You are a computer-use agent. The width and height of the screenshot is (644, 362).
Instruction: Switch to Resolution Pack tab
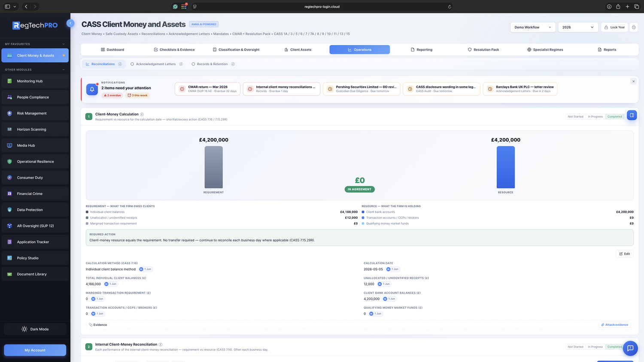click(483, 50)
